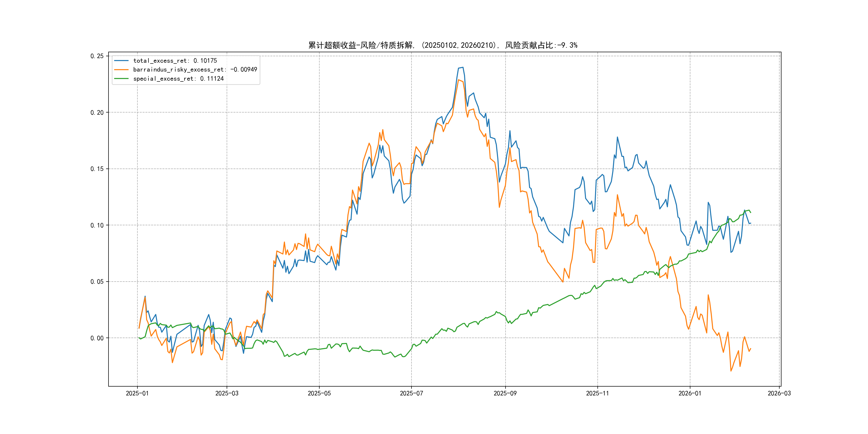Click the blue total_excess_ret legend line
868x434 pixels.
tap(121, 61)
